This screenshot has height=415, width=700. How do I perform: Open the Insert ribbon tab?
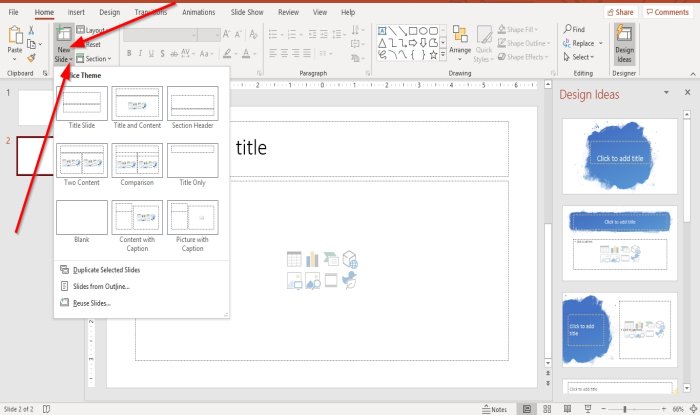76,12
